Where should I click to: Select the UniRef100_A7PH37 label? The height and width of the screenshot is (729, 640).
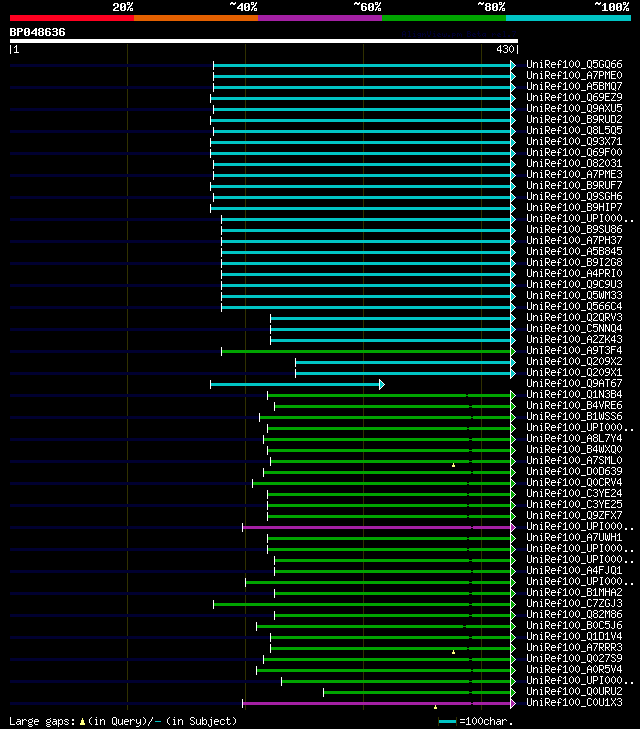(574, 240)
